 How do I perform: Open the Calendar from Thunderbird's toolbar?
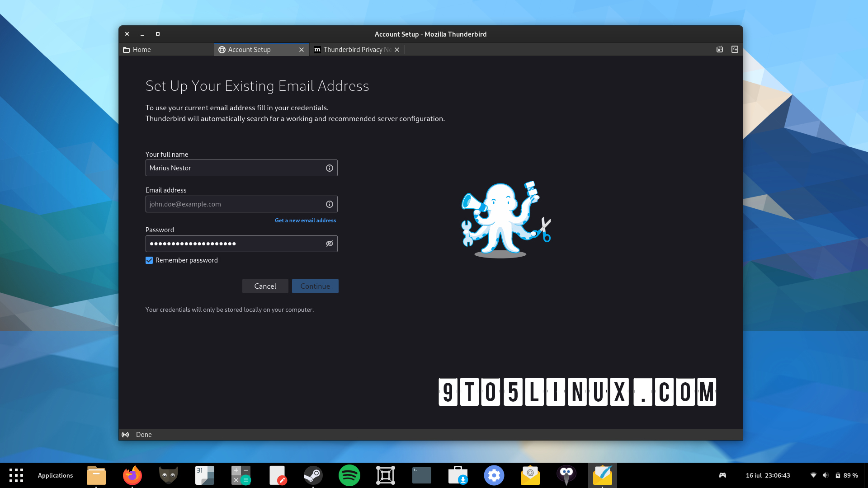(x=719, y=49)
